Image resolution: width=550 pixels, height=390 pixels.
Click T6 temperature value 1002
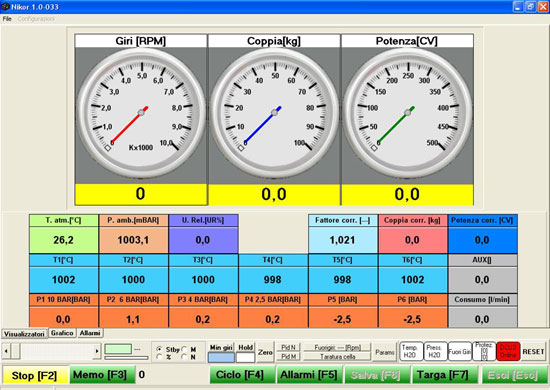click(x=412, y=280)
